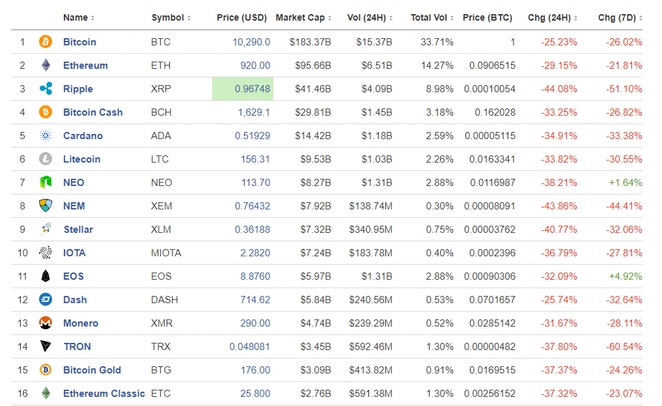Click the Price (BTC) column header

click(488, 18)
